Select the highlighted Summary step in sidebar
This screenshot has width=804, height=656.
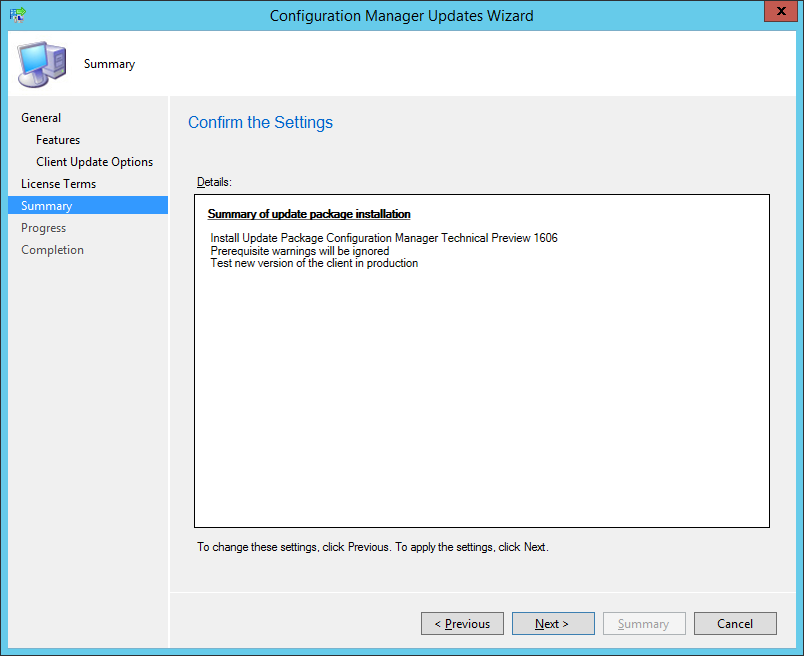tap(88, 205)
